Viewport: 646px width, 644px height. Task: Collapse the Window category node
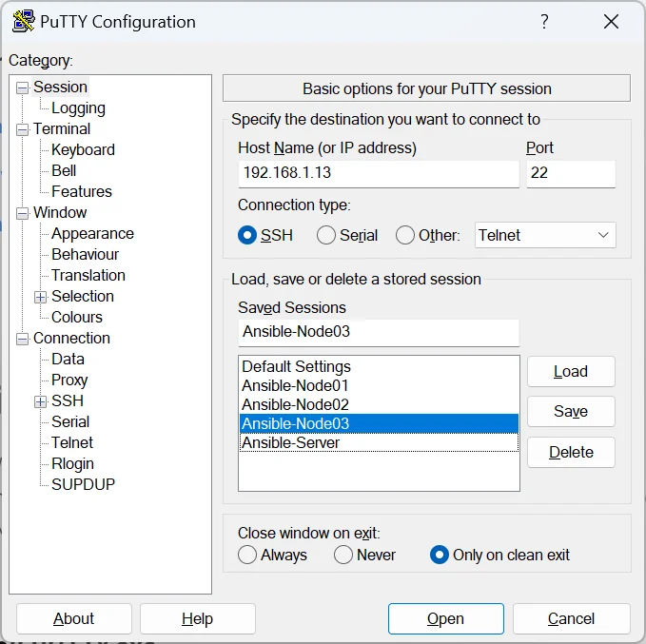point(22,213)
